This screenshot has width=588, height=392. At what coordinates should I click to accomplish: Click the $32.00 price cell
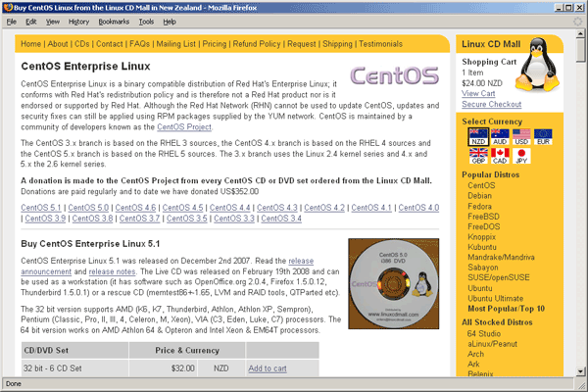[164, 368]
